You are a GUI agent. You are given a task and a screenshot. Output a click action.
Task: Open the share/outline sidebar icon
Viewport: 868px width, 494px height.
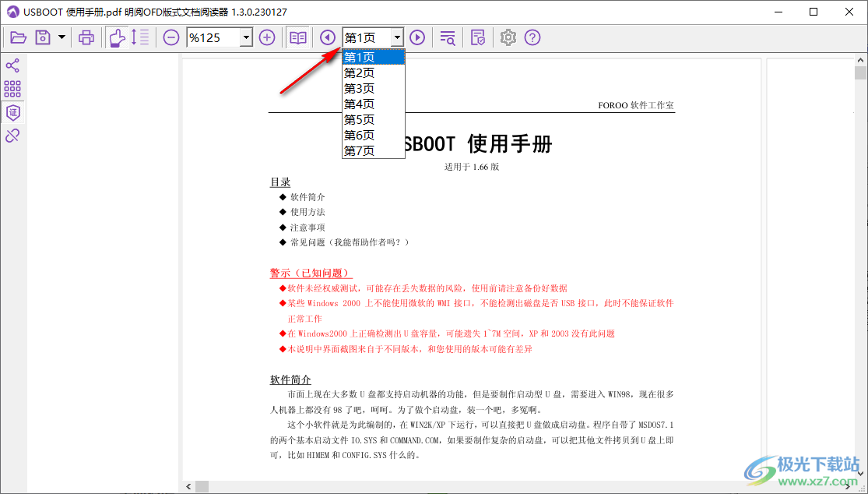pos(12,65)
